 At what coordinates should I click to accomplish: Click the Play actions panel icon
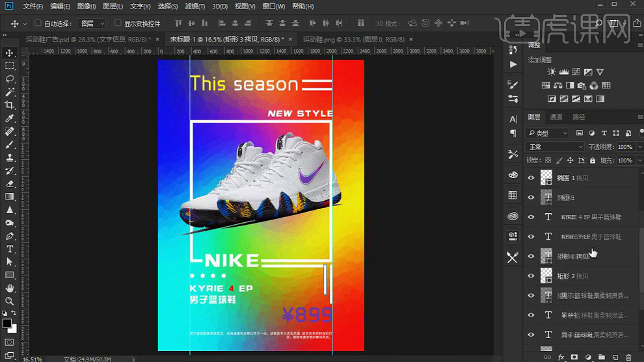coord(513,64)
